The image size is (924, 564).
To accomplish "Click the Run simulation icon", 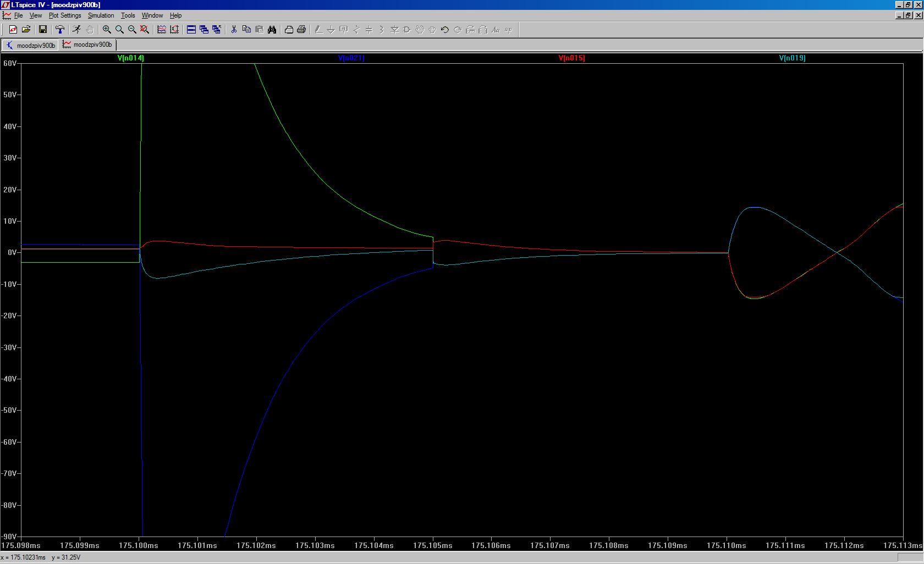I will pyautogui.click(x=76, y=30).
